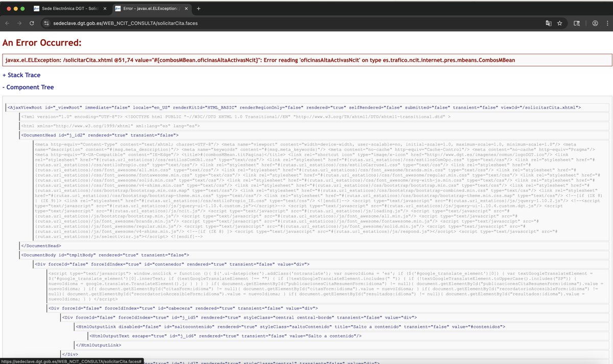Screen dimensions: 613x364
Task: Open the Chrome profile avatar icon
Action: (x=595, y=23)
